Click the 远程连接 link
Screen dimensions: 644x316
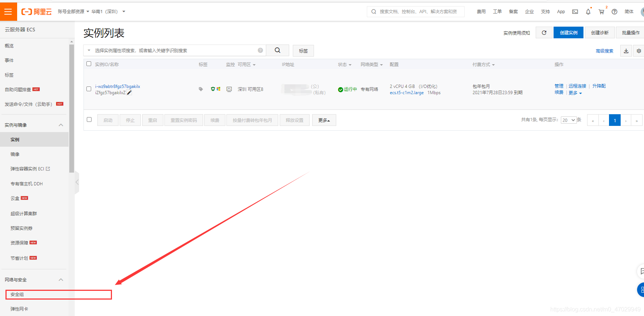(577, 86)
